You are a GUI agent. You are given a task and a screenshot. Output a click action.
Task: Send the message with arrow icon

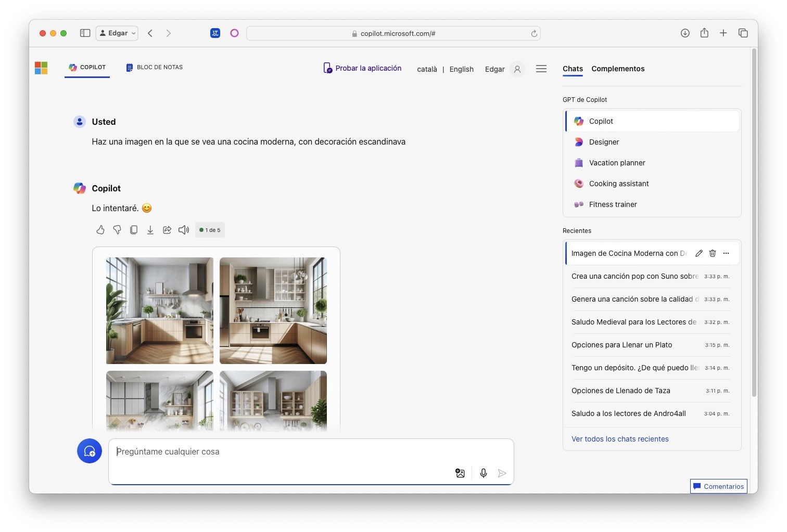(502, 473)
